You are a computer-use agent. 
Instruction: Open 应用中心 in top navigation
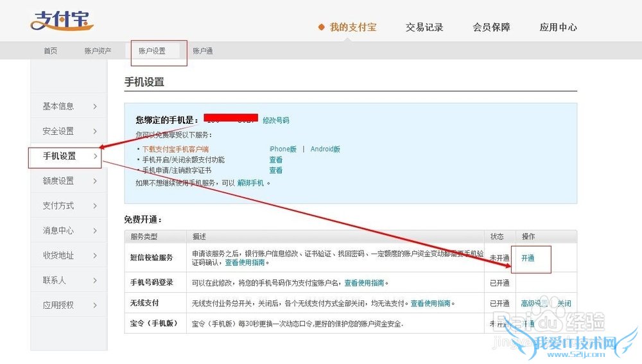pos(558,27)
